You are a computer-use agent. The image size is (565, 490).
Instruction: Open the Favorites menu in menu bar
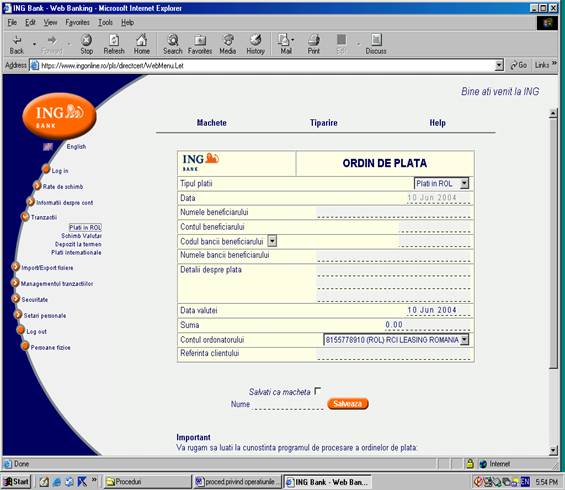pyautogui.click(x=77, y=22)
